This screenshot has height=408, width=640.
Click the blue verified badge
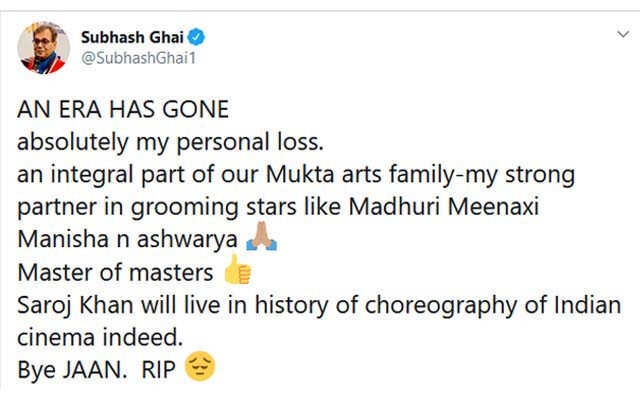point(196,37)
